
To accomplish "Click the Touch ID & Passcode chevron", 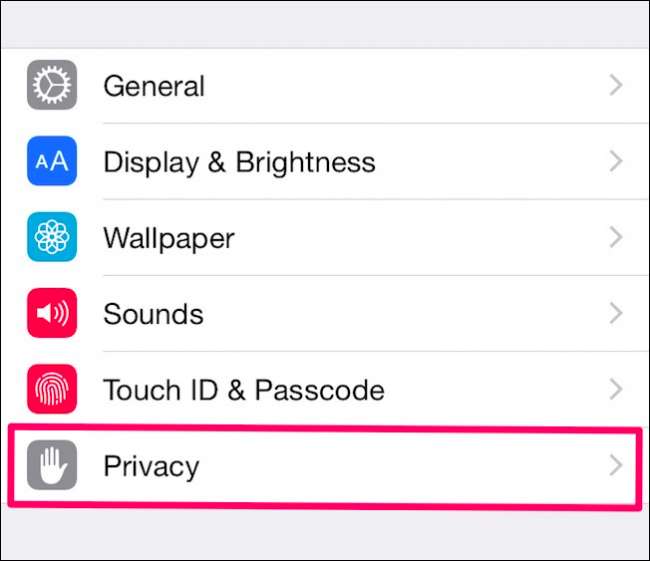I will coord(616,389).
